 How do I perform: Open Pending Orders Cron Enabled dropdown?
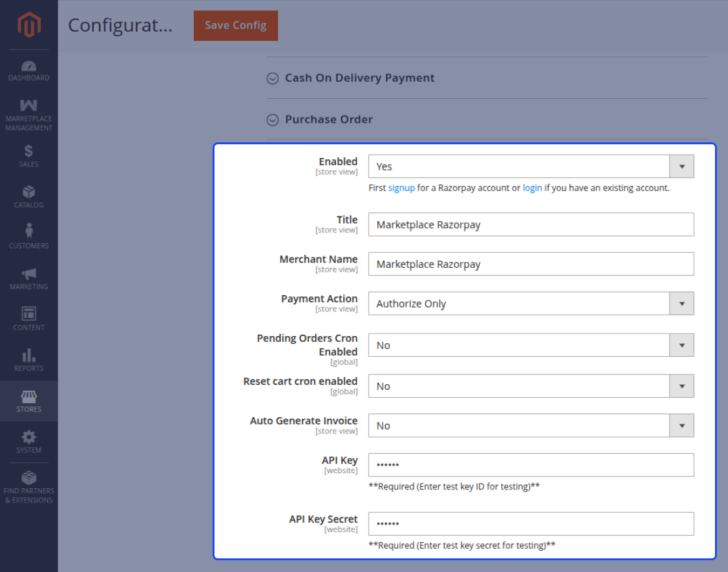531,345
